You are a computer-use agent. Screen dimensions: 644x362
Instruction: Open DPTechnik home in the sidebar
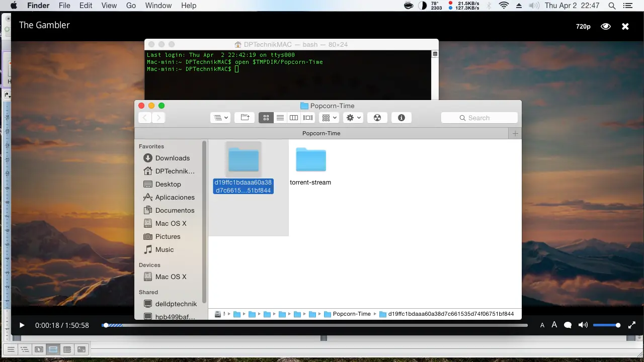[x=169, y=171]
